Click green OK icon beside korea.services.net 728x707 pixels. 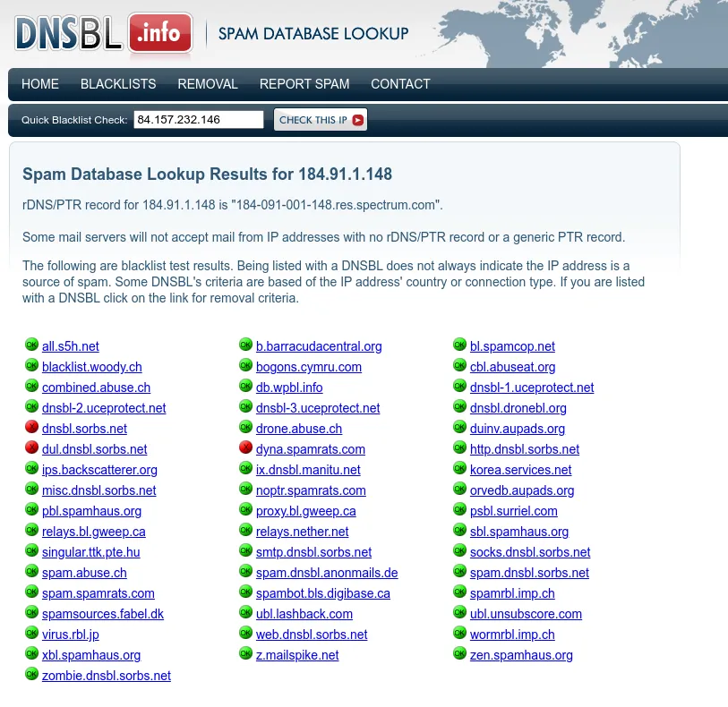(x=459, y=469)
